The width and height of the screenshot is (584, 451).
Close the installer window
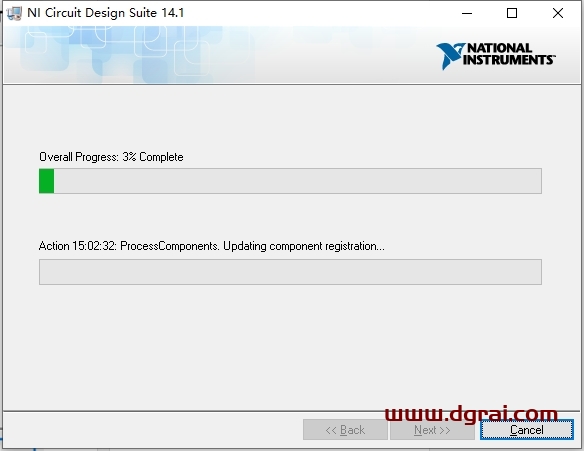558,13
